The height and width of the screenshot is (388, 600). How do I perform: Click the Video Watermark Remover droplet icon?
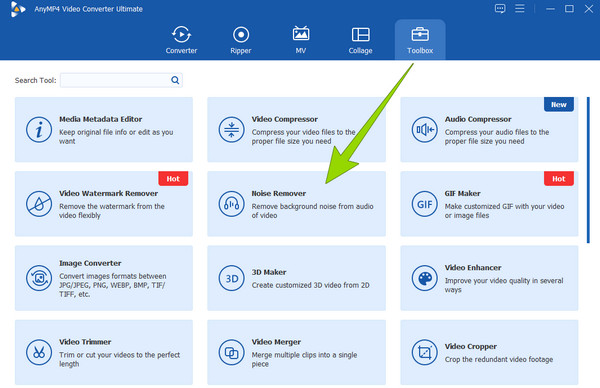pyautogui.click(x=39, y=204)
